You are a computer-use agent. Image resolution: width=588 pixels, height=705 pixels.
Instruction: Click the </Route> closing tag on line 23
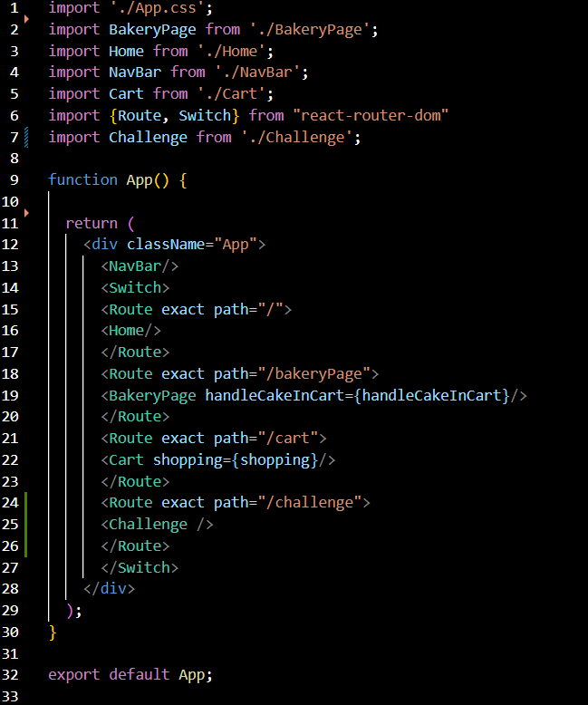(x=135, y=481)
